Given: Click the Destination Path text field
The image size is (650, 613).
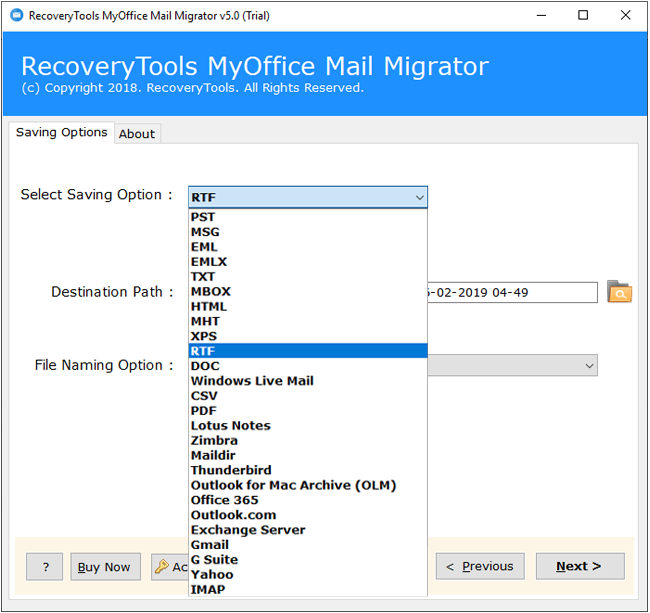Looking at the screenshot, I should coord(512,293).
